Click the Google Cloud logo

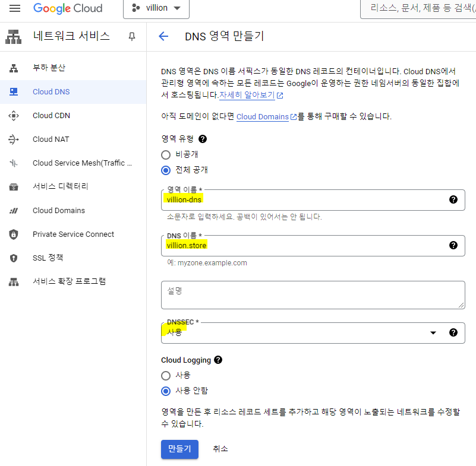click(68, 8)
